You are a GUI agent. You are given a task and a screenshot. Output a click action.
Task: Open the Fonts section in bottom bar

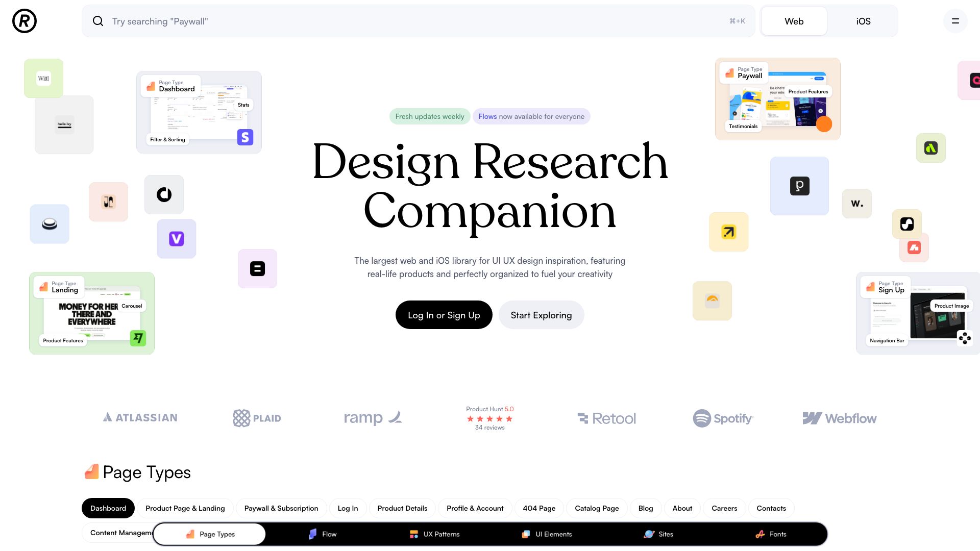pyautogui.click(x=771, y=534)
